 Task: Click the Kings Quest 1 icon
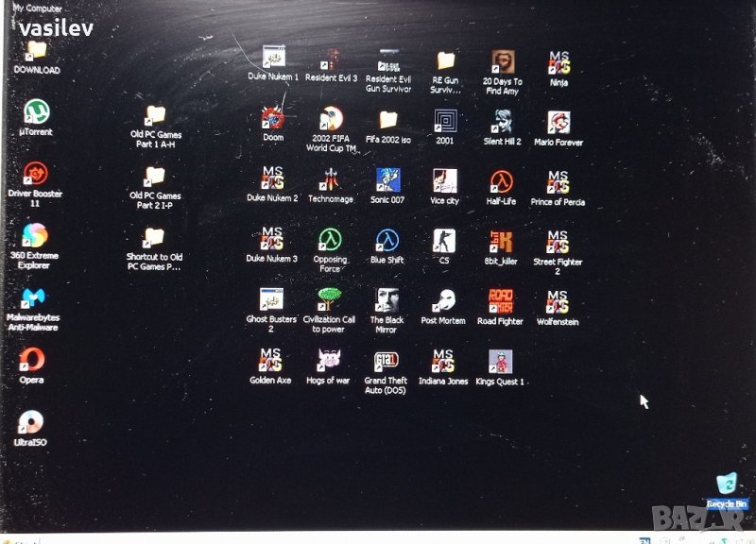pos(500,361)
